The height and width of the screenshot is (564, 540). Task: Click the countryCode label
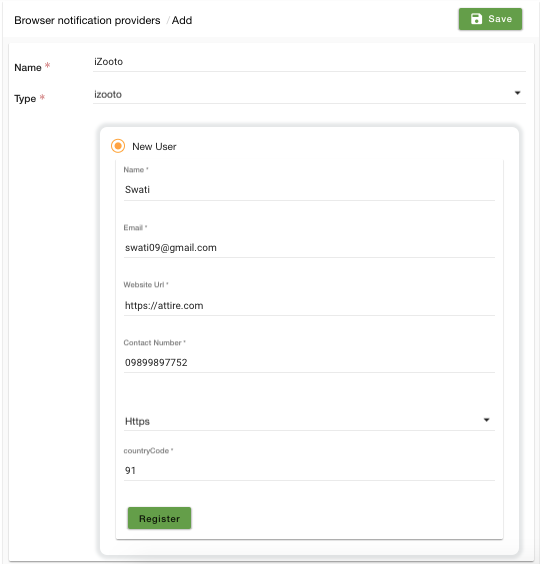coord(146,451)
